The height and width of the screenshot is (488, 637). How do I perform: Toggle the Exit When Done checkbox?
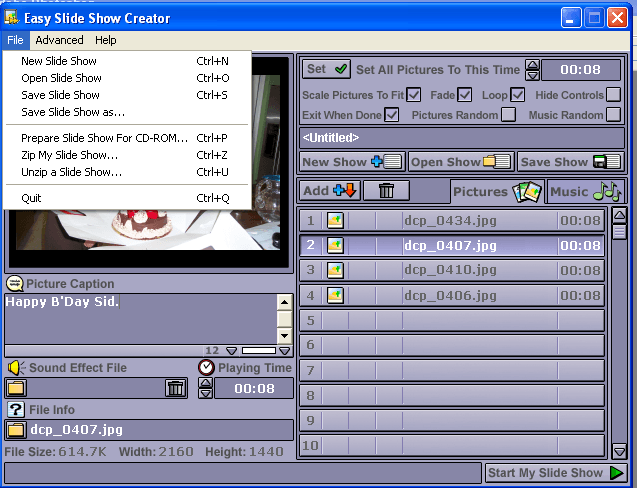[392, 115]
